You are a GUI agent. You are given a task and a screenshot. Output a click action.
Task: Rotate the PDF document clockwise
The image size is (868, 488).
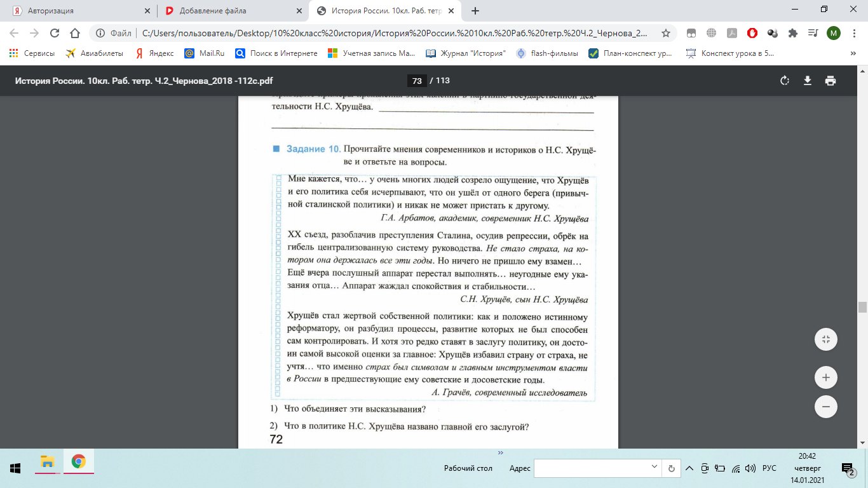[785, 81]
